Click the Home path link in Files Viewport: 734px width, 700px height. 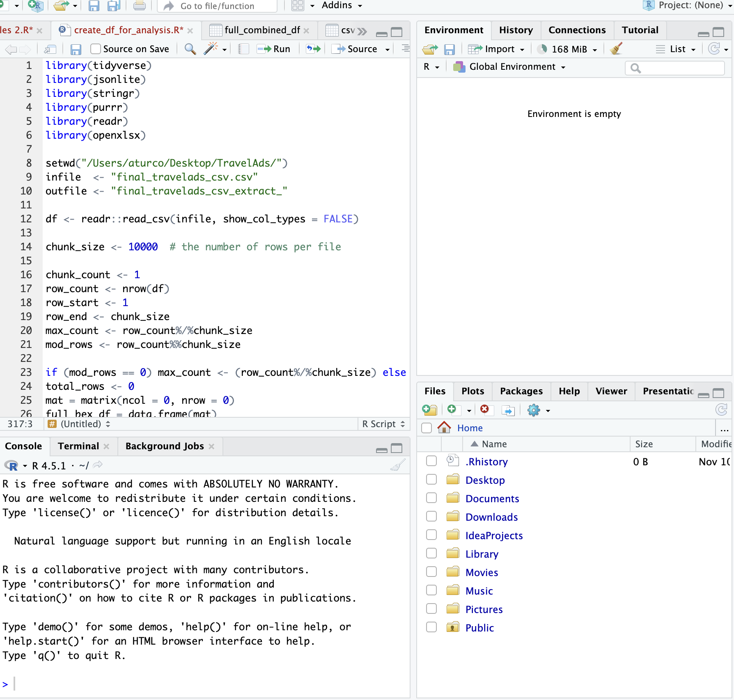pos(470,428)
